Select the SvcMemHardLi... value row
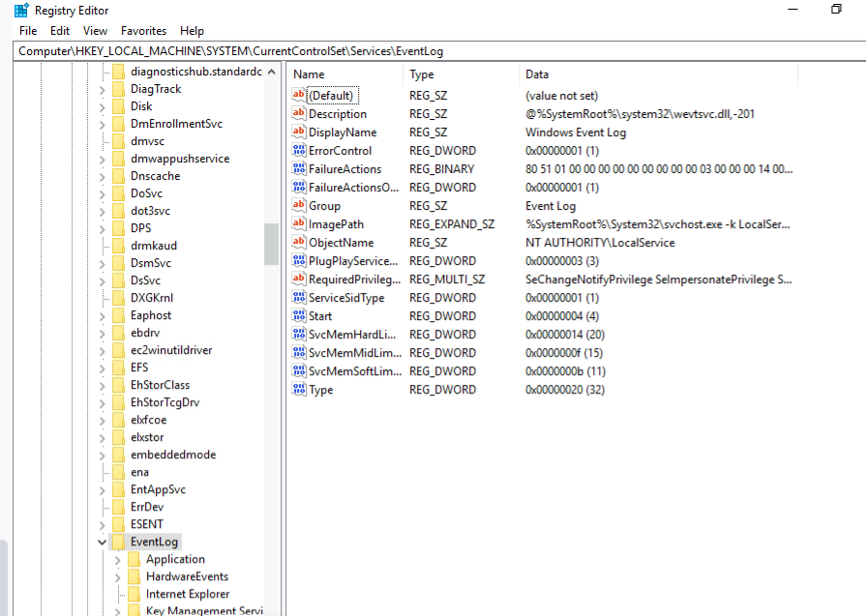Screen dimensions: 866x616 tap(543, 335)
